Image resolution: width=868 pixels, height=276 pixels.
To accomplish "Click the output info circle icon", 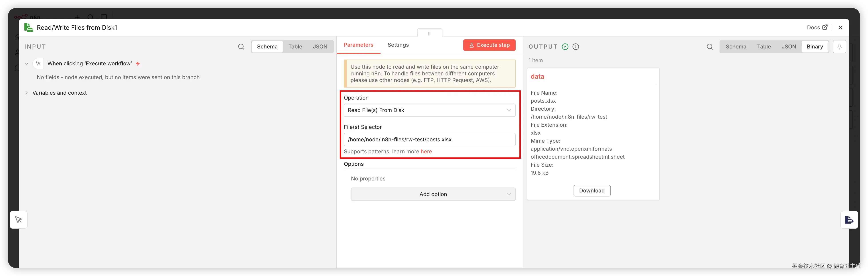I will pos(576,47).
